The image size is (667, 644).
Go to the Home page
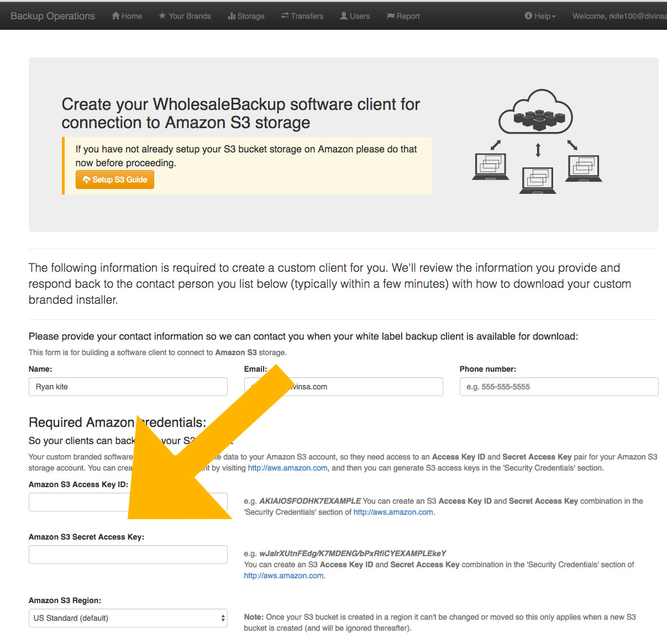(x=127, y=16)
